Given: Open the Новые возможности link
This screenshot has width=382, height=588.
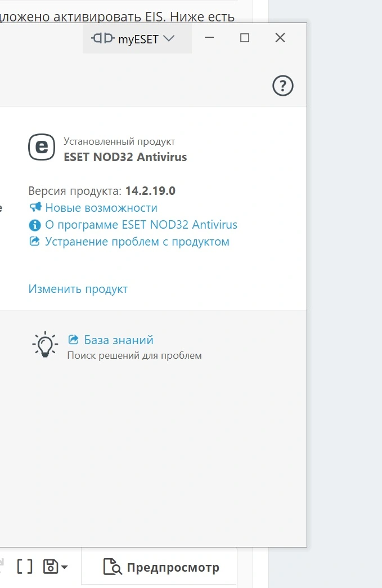Looking at the screenshot, I should pos(101,208).
